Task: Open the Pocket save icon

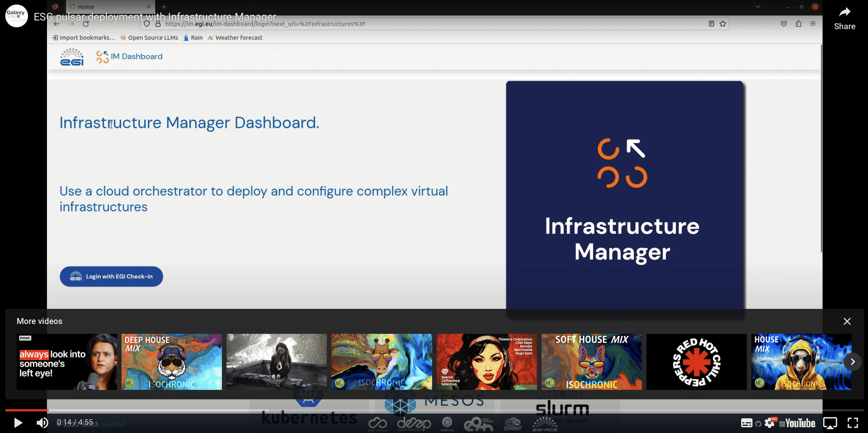Action: [x=784, y=24]
